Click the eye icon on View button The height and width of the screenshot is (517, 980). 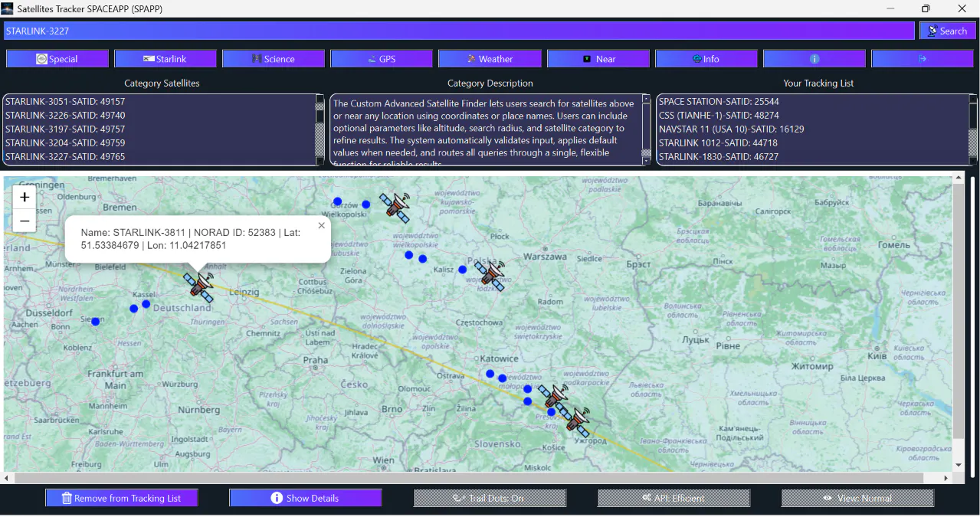[828, 498]
